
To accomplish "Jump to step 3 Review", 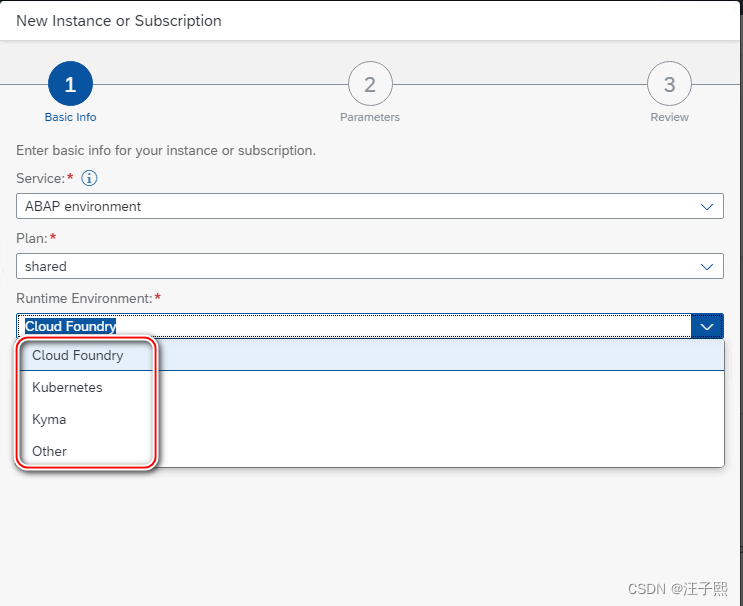I will (x=669, y=84).
